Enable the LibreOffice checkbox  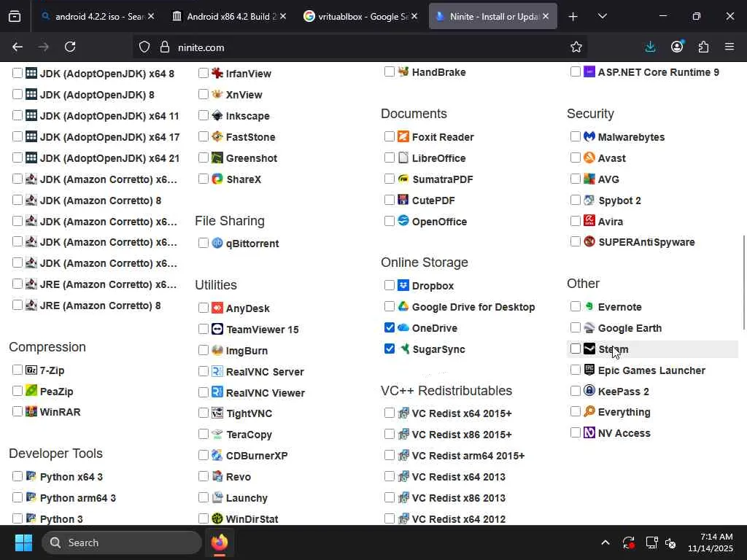pyautogui.click(x=390, y=157)
